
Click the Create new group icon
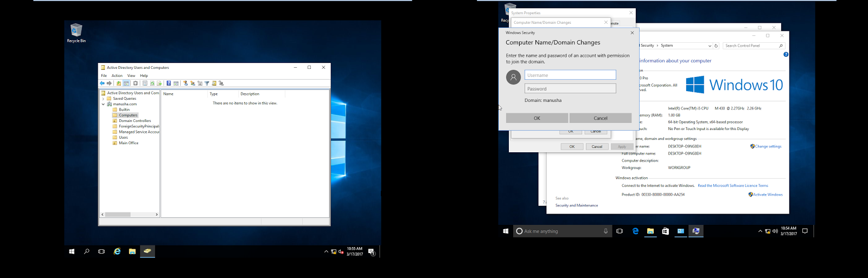(x=193, y=83)
